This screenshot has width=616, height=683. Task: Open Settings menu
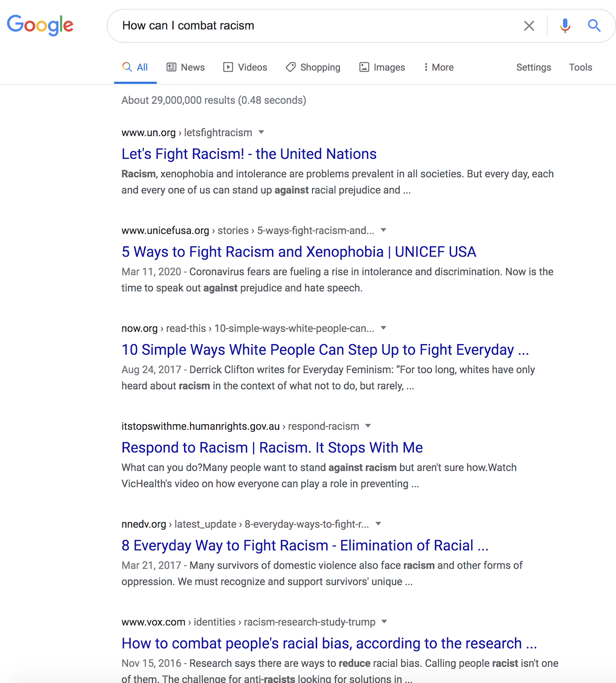(534, 67)
